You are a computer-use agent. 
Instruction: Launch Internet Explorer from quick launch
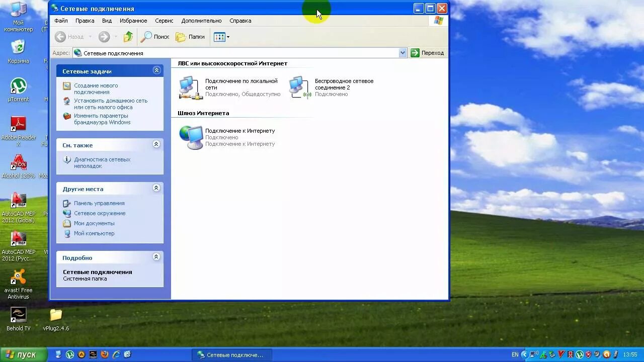click(116, 354)
